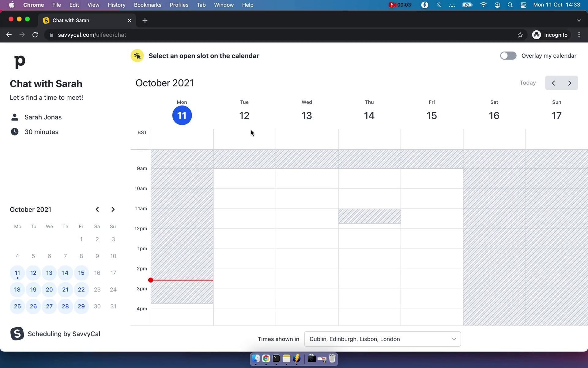
Task: Show next month in the mini calendar
Action: click(x=113, y=209)
